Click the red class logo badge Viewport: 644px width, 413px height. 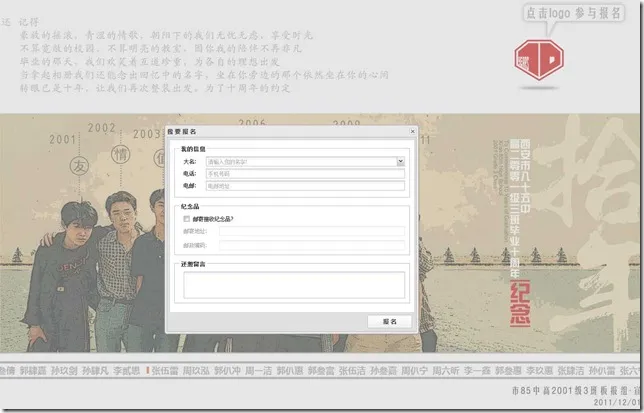click(538, 60)
